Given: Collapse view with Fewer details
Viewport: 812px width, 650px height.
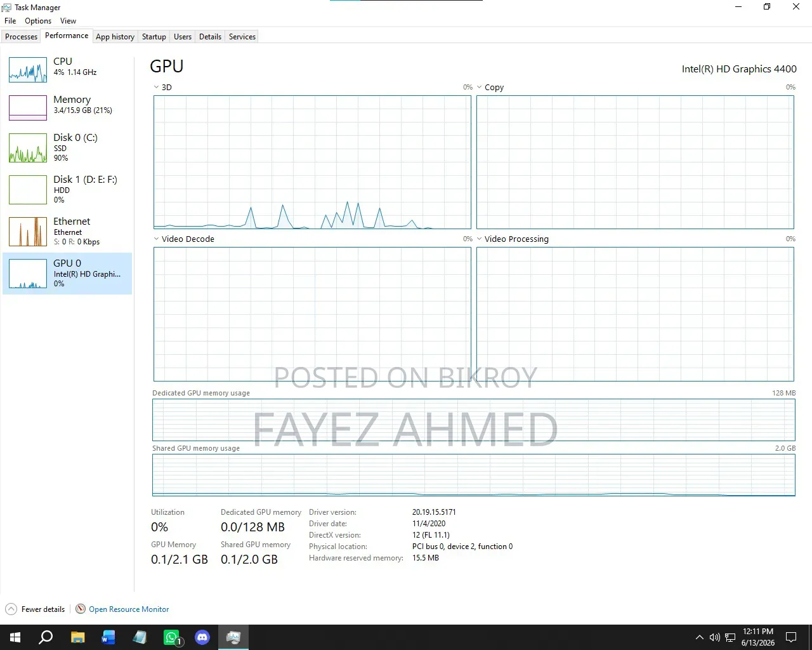Looking at the screenshot, I should pos(36,609).
